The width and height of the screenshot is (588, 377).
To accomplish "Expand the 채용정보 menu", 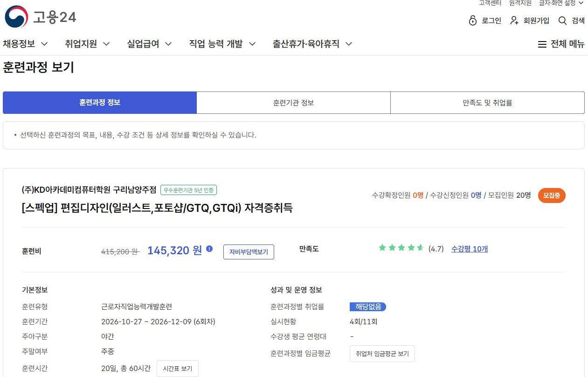I will pyautogui.click(x=26, y=44).
